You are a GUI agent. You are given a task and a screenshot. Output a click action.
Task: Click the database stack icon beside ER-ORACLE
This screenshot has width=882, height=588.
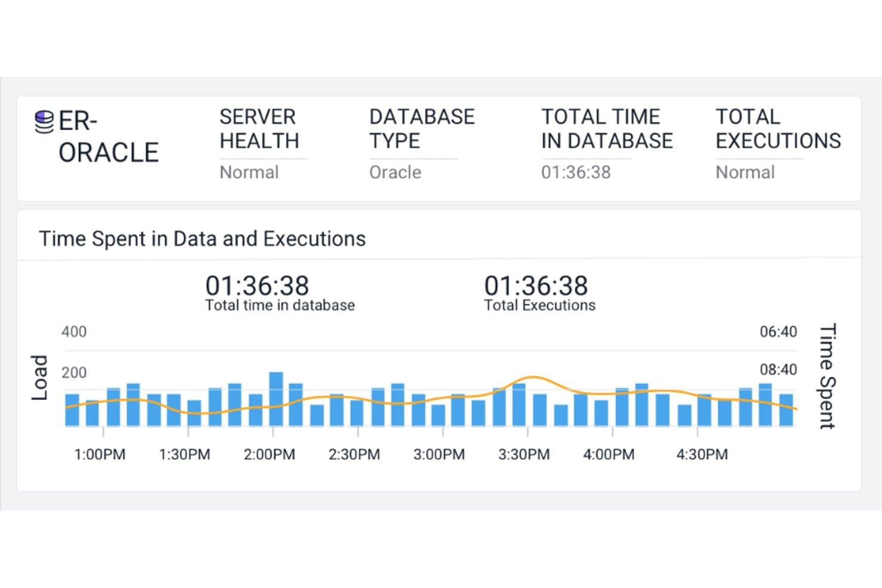pyautogui.click(x=44, y=122)
